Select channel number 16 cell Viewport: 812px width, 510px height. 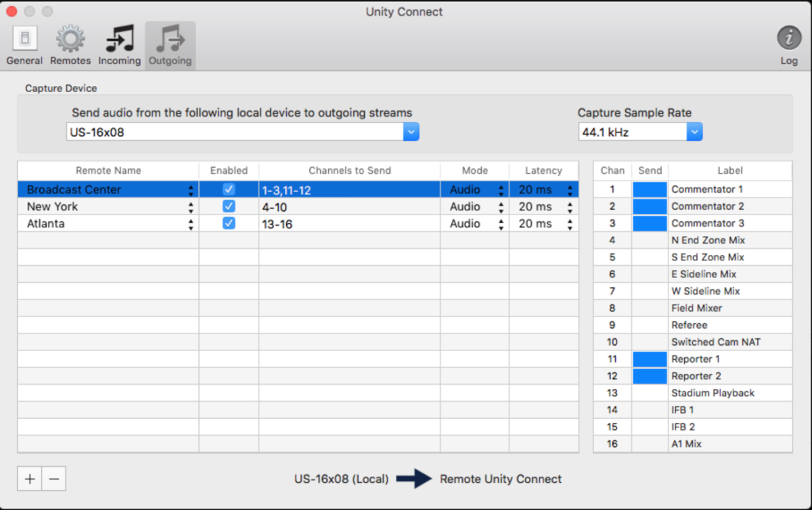click(612, 444)
